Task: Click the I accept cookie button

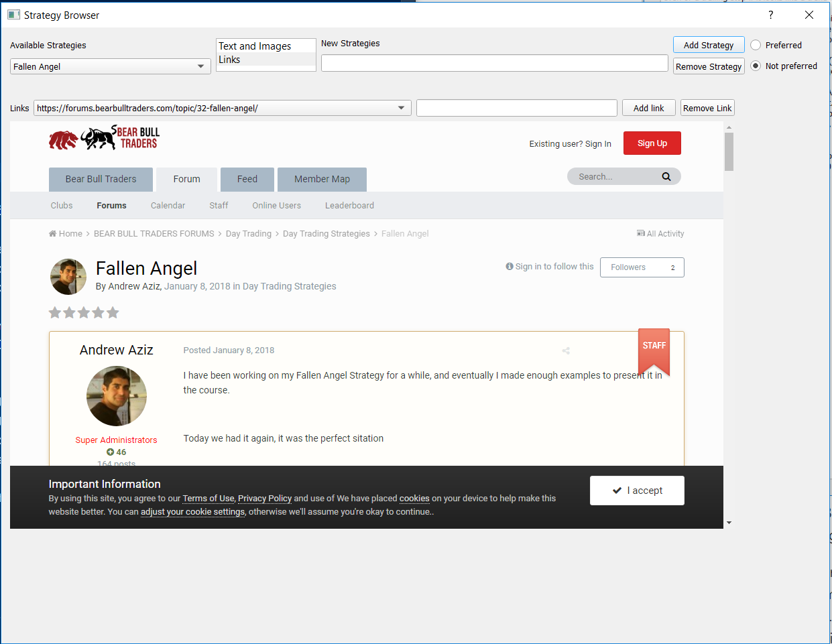Action: click(637, 491)
